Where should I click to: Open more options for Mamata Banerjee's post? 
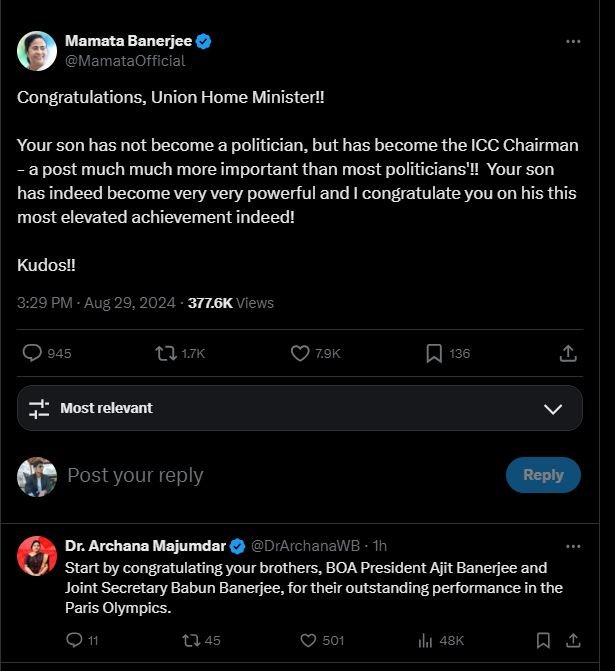[x=573, y=42]
